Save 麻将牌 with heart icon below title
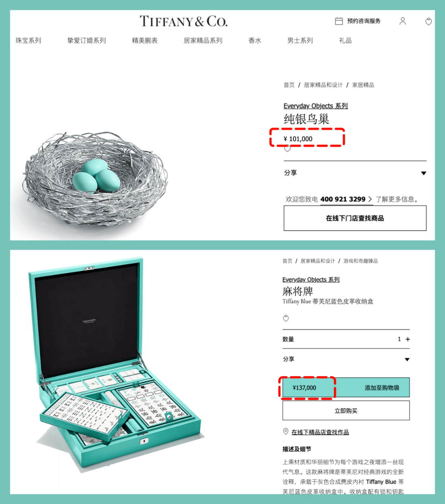Screen dimensions: 445x504 click(x=286, y=318)
